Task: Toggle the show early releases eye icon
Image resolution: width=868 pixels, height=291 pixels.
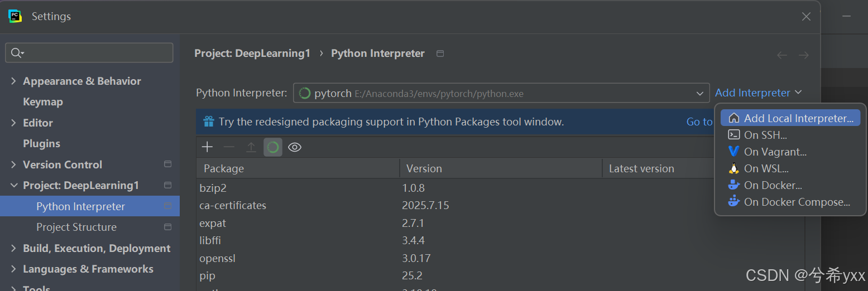Action: 295,147
